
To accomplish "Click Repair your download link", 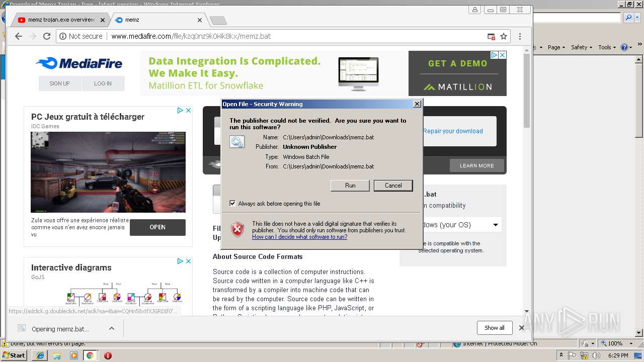I will click(x=453, y=131).
